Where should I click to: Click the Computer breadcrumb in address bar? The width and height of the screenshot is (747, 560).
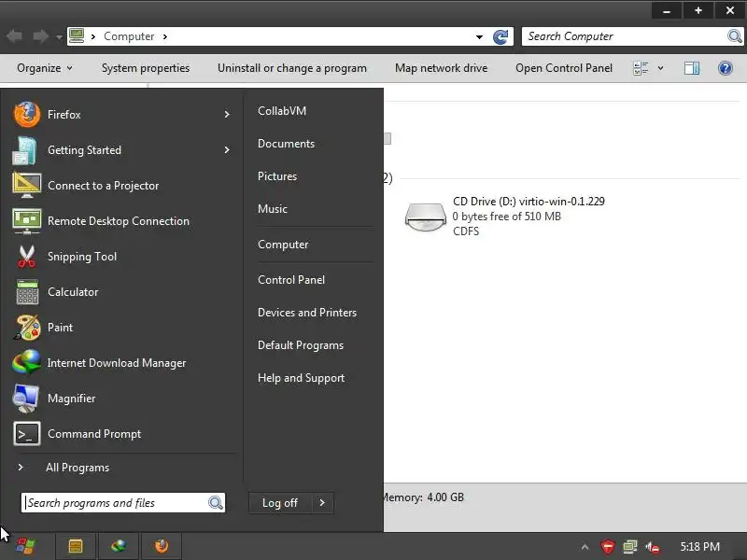point(129,36)
